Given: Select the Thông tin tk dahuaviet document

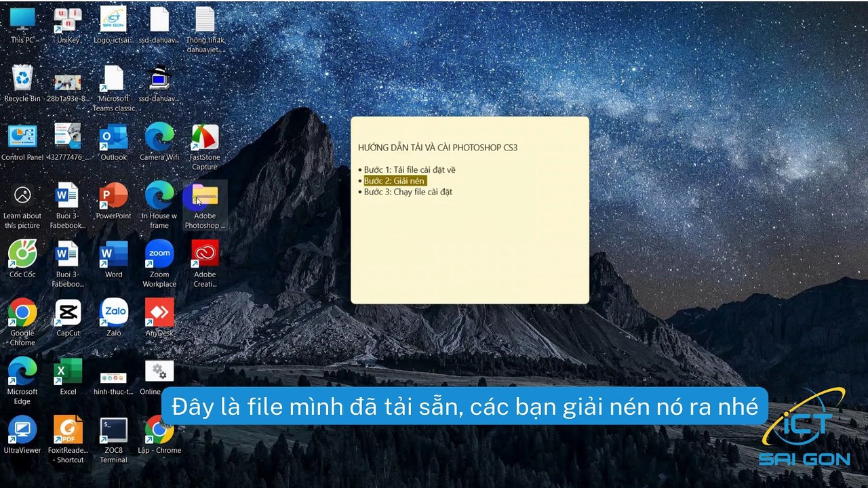Looking at the screenshot, I should click(205, 30).
